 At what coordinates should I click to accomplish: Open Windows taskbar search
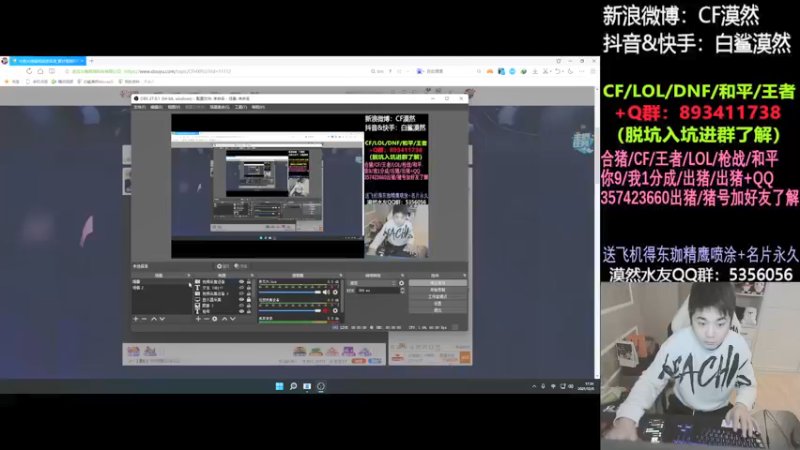(293, 386)
